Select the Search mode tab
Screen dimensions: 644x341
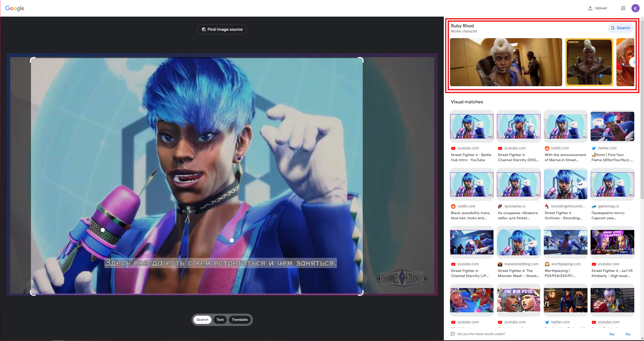click(202, 320)
